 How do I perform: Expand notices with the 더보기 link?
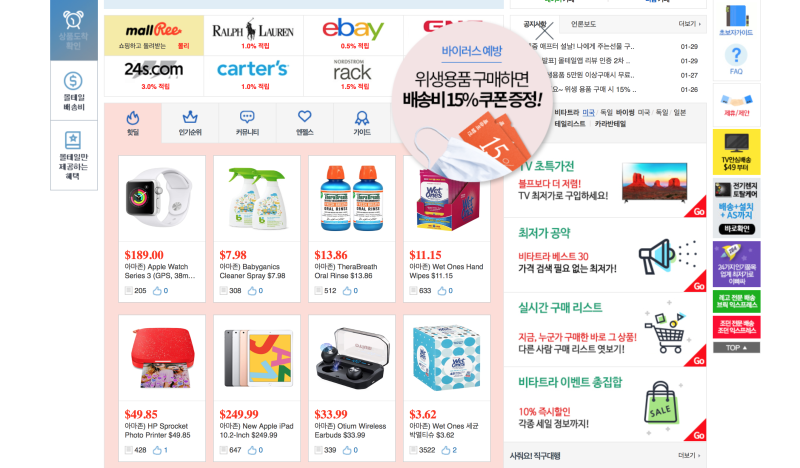coord(689,24)
